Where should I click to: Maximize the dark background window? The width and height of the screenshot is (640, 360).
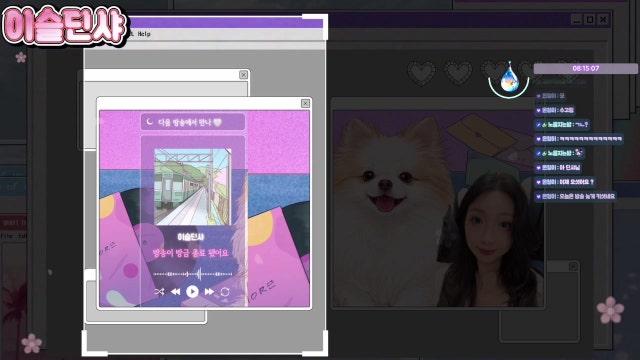point(590,19)
